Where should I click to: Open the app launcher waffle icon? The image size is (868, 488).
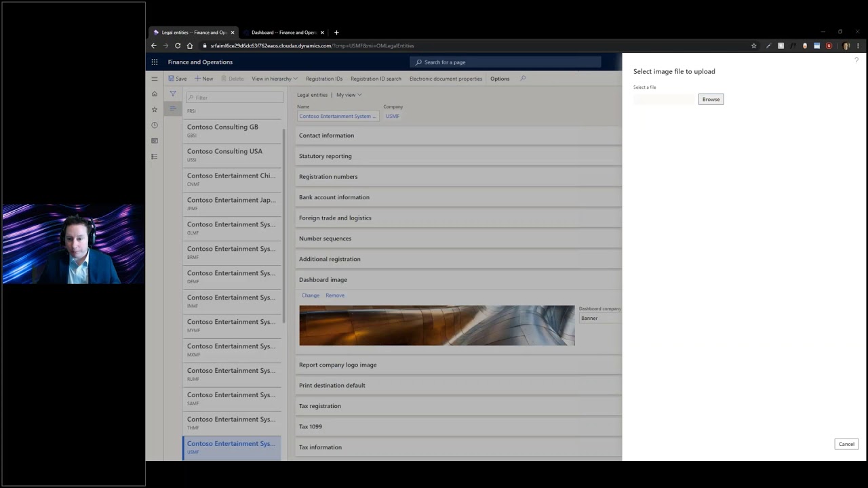pos(155,62)
